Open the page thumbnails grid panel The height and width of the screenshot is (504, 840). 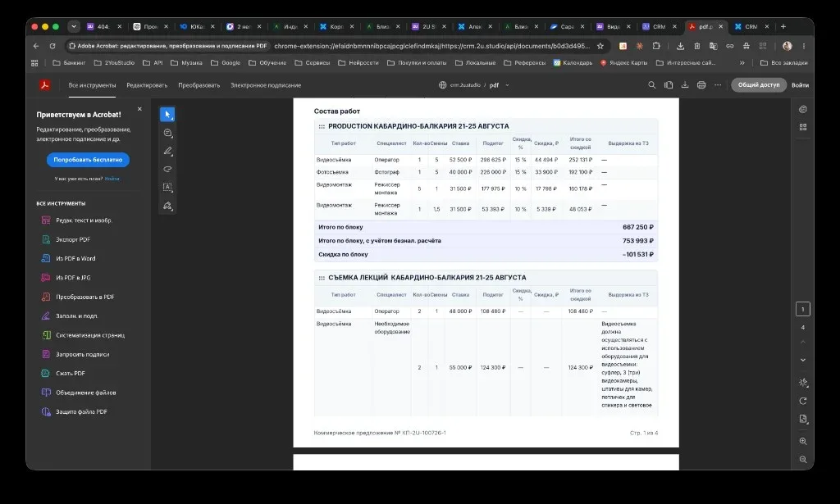[803, 127]
